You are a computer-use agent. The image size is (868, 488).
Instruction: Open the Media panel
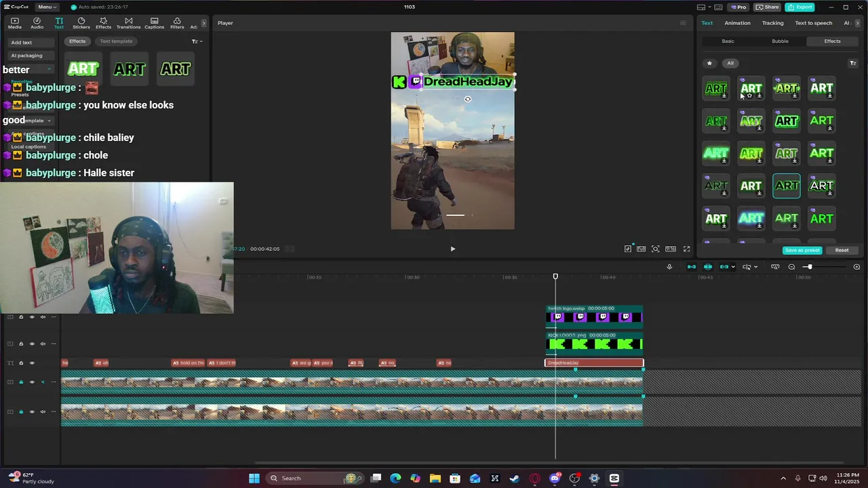click(14, 23)
